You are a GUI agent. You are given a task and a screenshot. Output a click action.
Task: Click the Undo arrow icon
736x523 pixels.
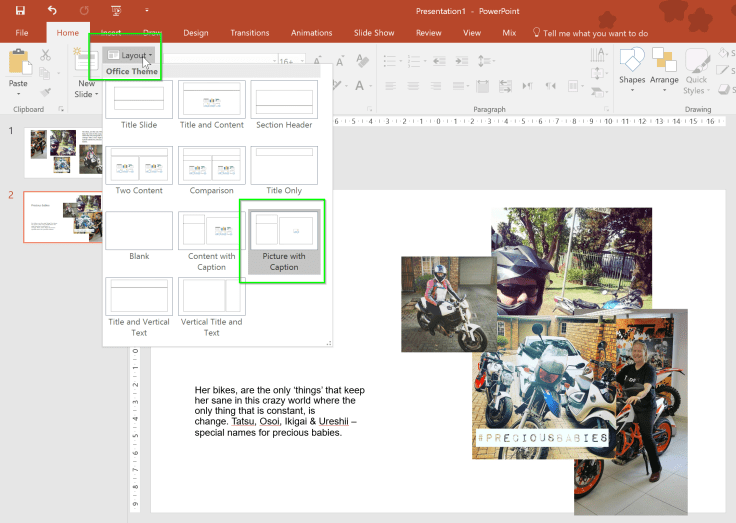click(52, 10)
